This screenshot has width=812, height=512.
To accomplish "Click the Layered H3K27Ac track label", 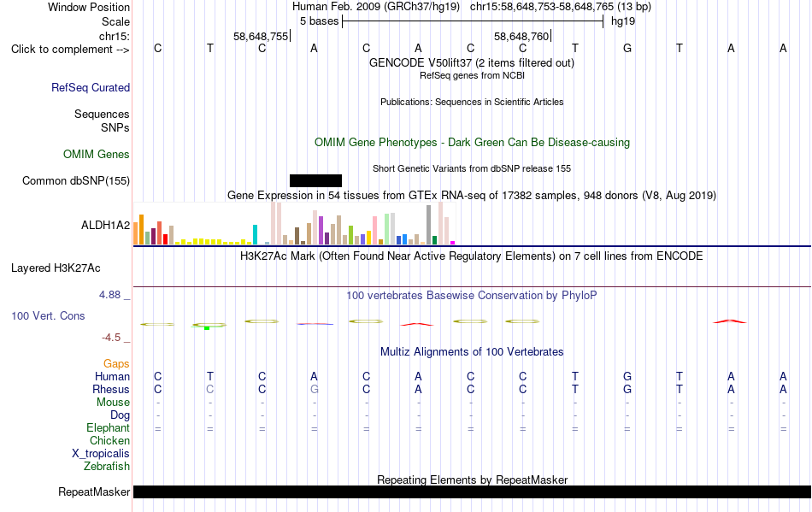I will [56, 268].
